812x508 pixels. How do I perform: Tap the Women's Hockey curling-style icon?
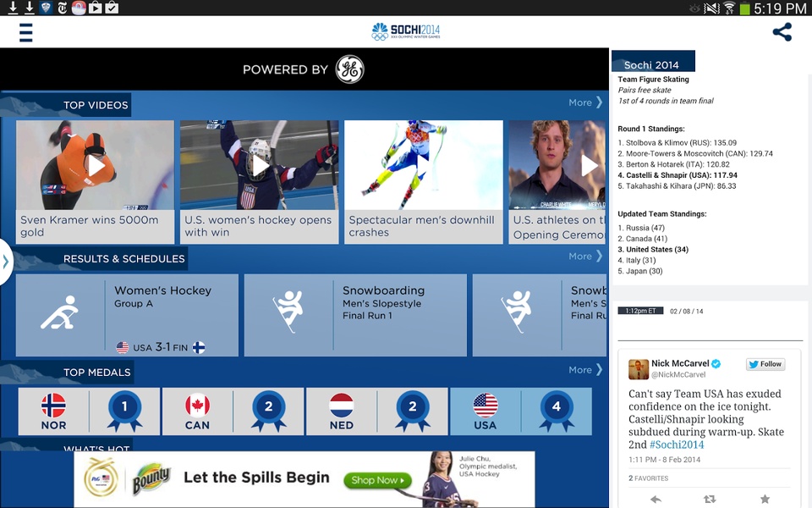point(59,312)
